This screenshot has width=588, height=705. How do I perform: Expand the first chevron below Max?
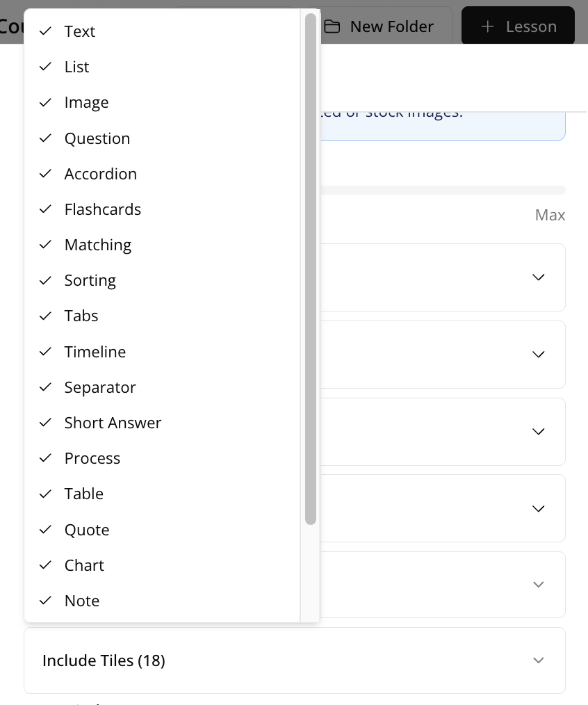point(538,277)
